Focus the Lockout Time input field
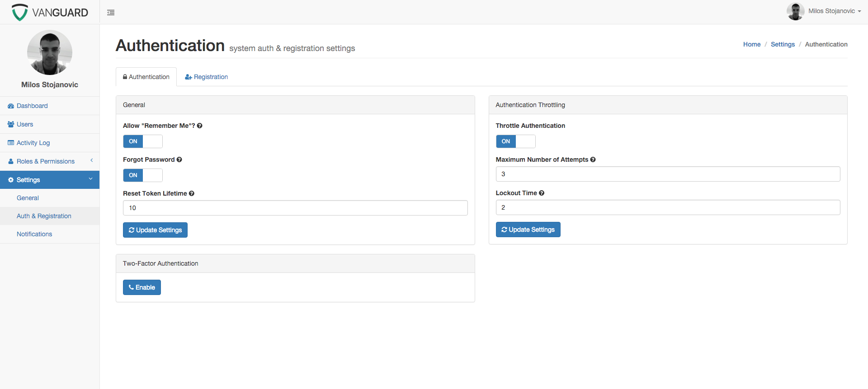868x389 pixels. pos(668,207)
